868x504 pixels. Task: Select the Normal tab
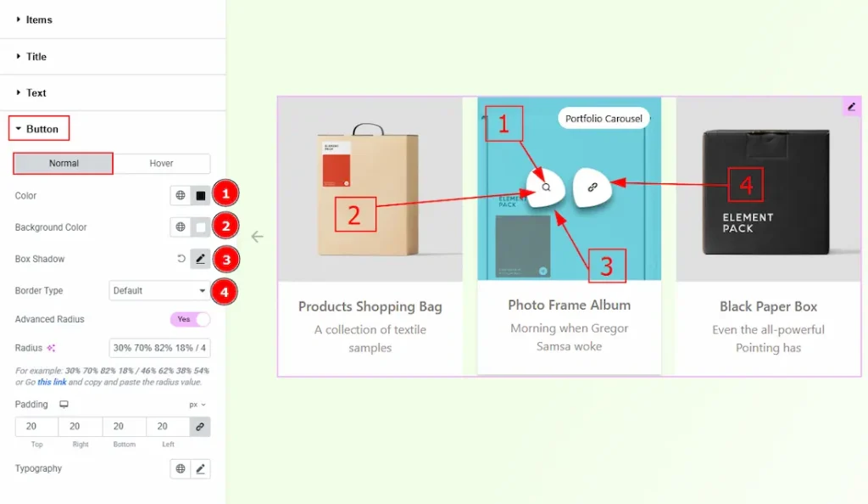click(64, 164)
